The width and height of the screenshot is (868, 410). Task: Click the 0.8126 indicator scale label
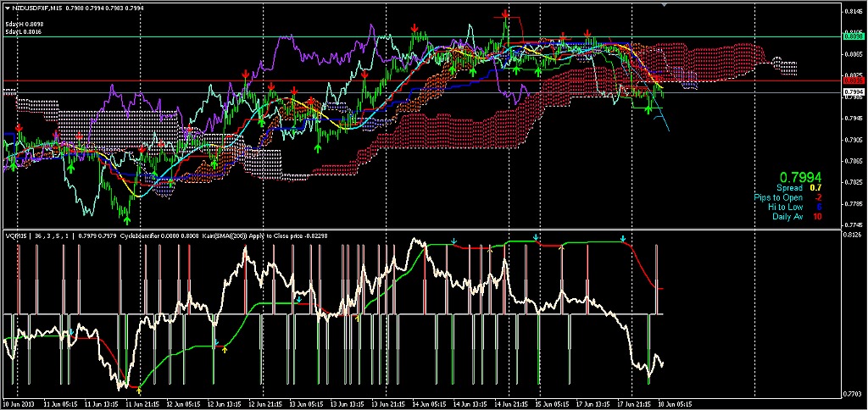pos(853,235)
